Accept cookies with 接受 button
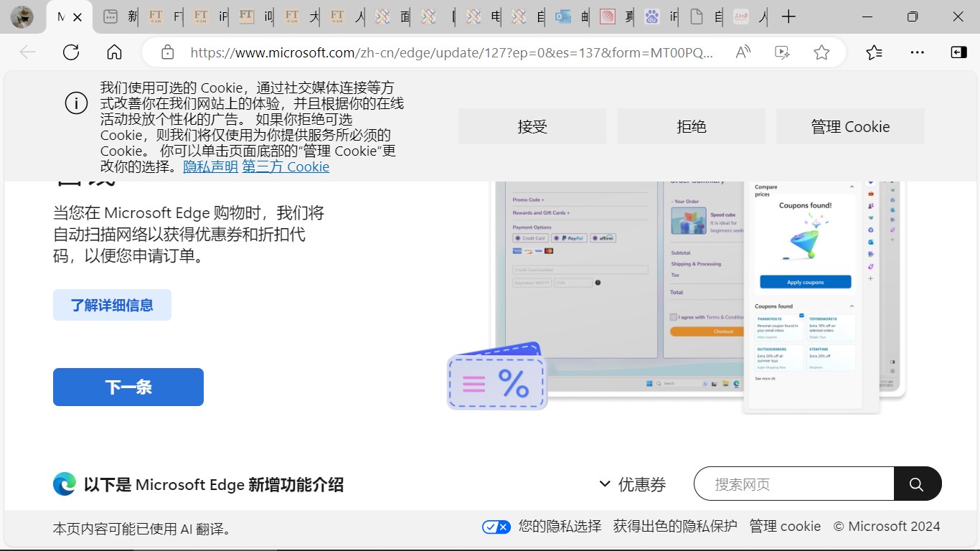 532,126
